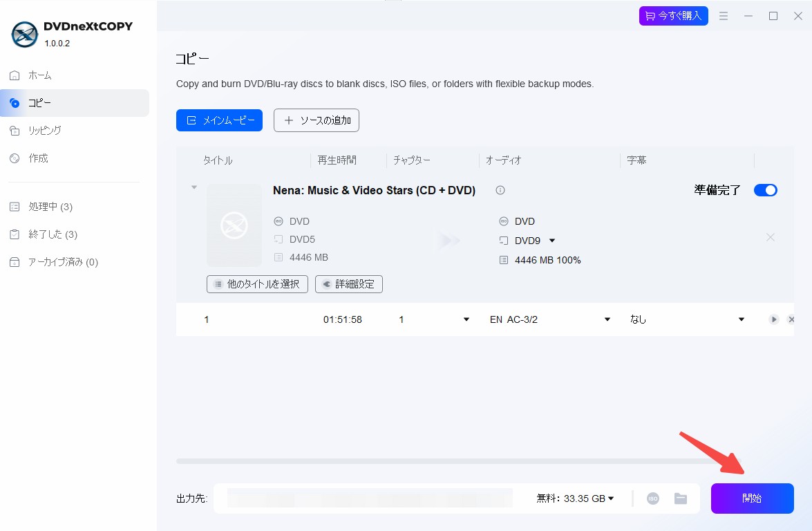Click the info icon beside the Nena title
812x531 pixels.
[500, 190]
